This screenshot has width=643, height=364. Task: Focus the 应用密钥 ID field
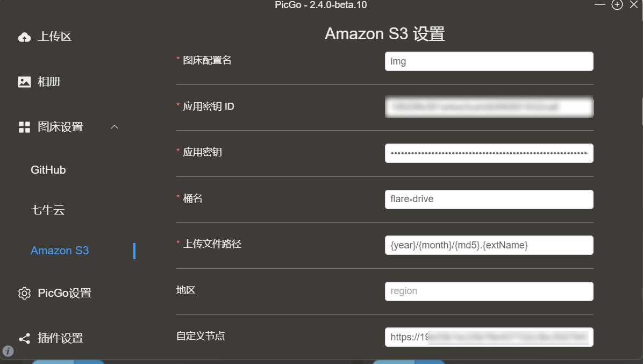click(489, 107)
